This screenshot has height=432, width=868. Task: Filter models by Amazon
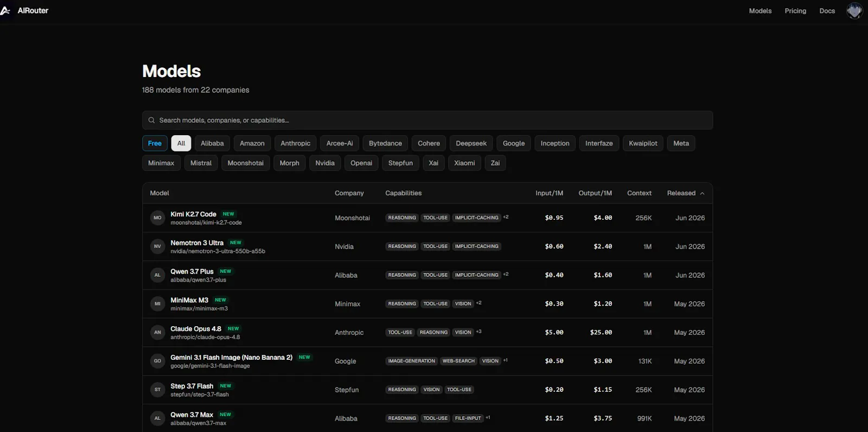point(252,143)
